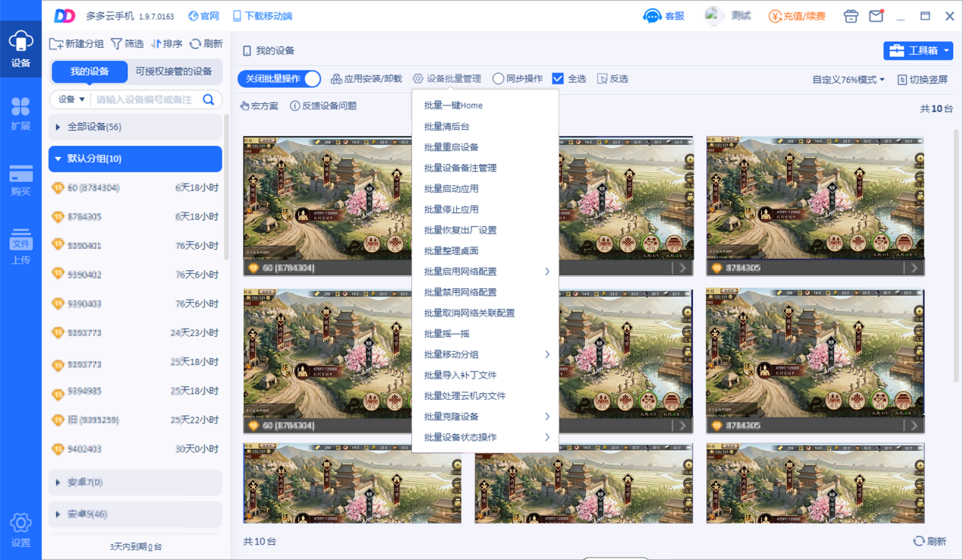
Task: Click 反馈设备问题
Action: tap(323, 106)
